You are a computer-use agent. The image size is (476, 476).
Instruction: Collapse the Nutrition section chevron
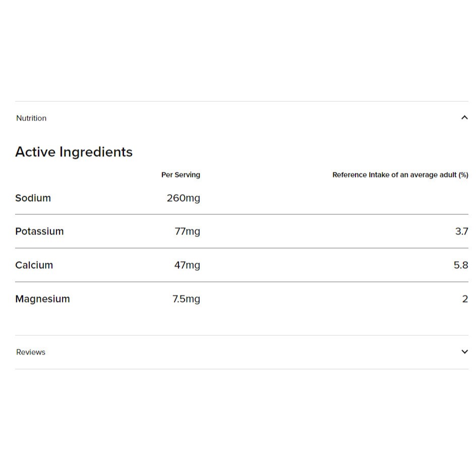click(464, 118)
